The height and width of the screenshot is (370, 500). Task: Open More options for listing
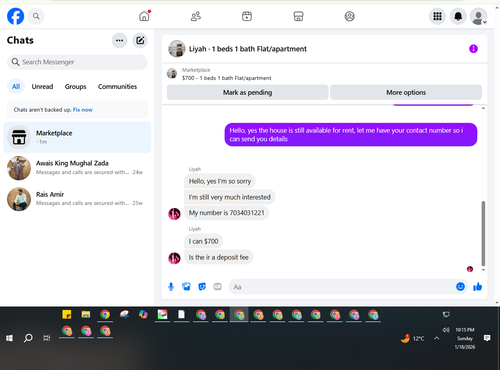coord(406,92)
